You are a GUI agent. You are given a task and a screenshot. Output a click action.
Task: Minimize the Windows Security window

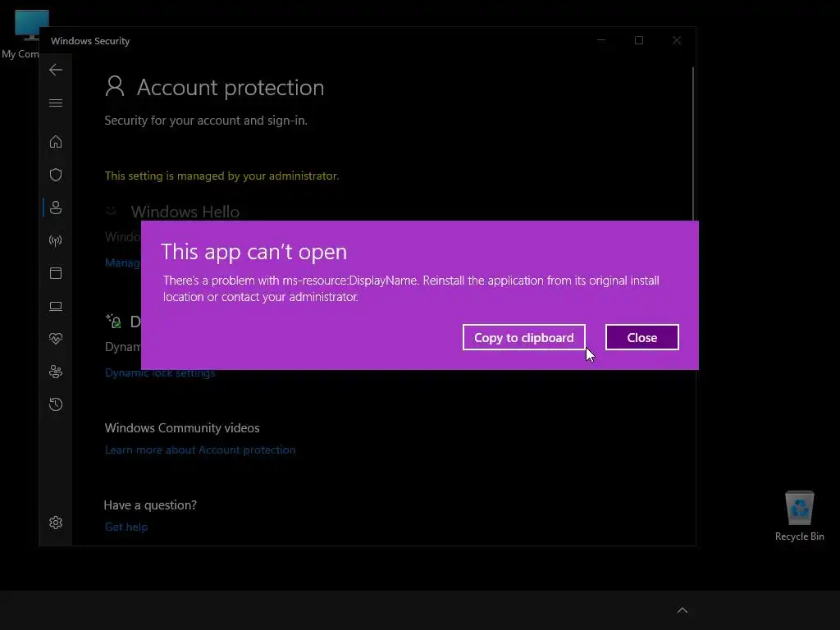tap(601, 41)
